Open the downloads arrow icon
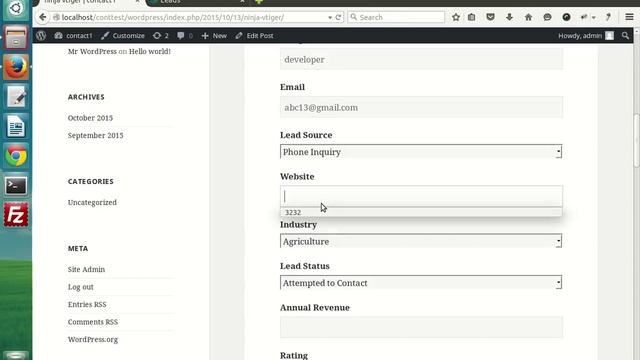This screenshot has width=640, height=360. pyautogui.click(x=509, y=17)
